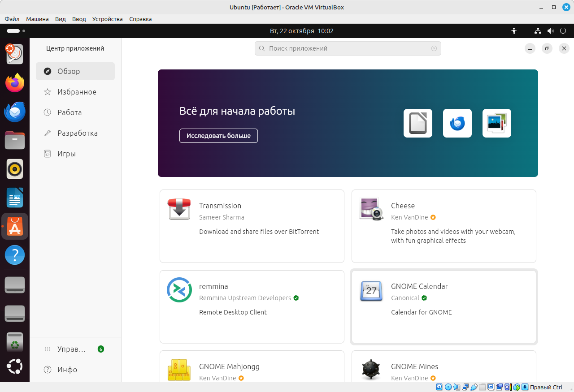This screenshot has height=392, width=574.
Task: Click the Cheese app icon
Action: [371, 210]
